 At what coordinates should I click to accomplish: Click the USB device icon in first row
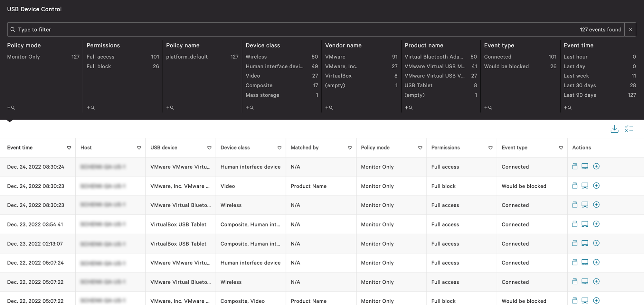pos(575,167)
